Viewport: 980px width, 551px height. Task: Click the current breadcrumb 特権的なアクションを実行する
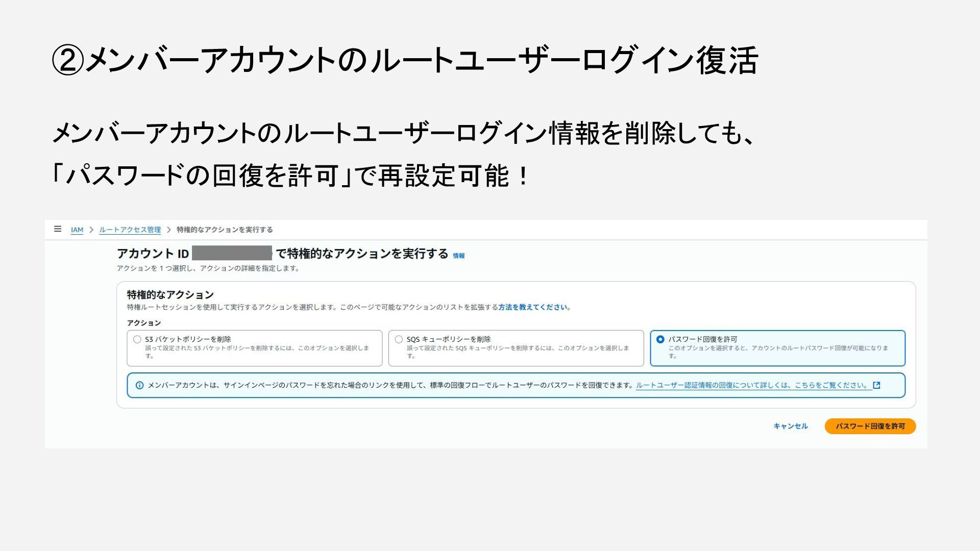[x=225, y=230]
